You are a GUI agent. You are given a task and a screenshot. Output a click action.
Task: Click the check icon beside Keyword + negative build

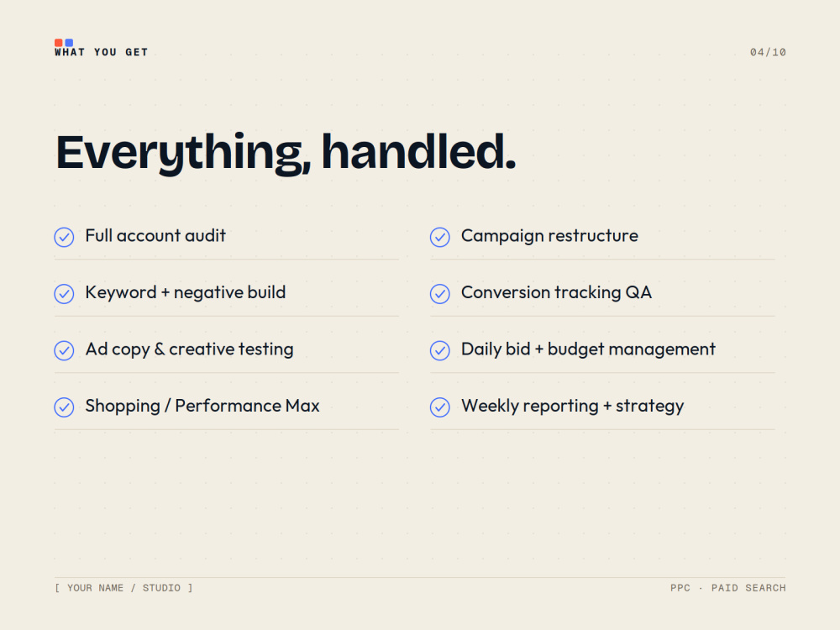[64, 293]
